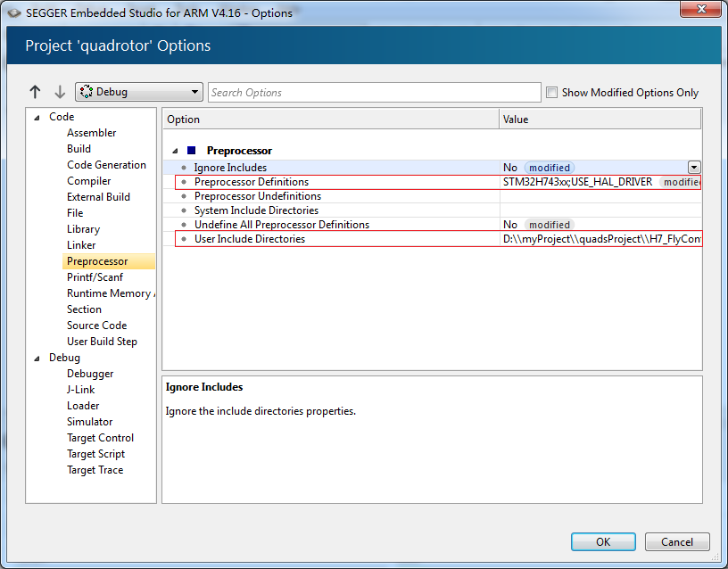The image size is (728, 569).
Task: Click the STM32H743xx;USE_HAL_DRIVER definitions value
Action: (577, 182)
